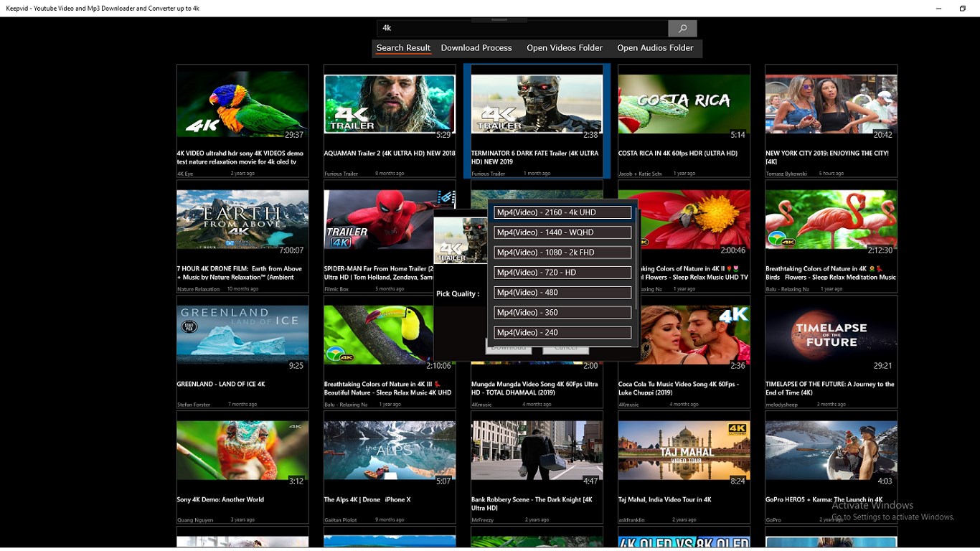
Task: Click the title "GREENLAND - LAND OF ICE 4K"
Action: (x=221, y=385)
